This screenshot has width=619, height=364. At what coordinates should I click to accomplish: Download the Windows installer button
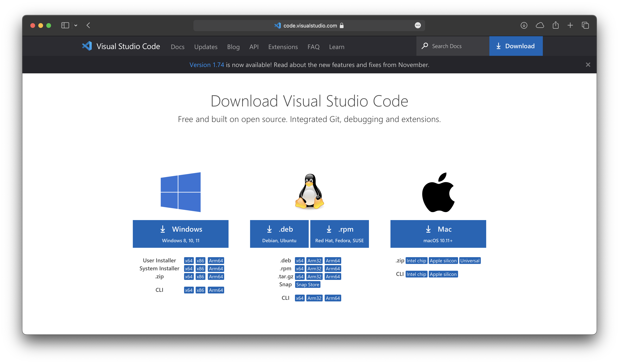(x=180, y=234)
